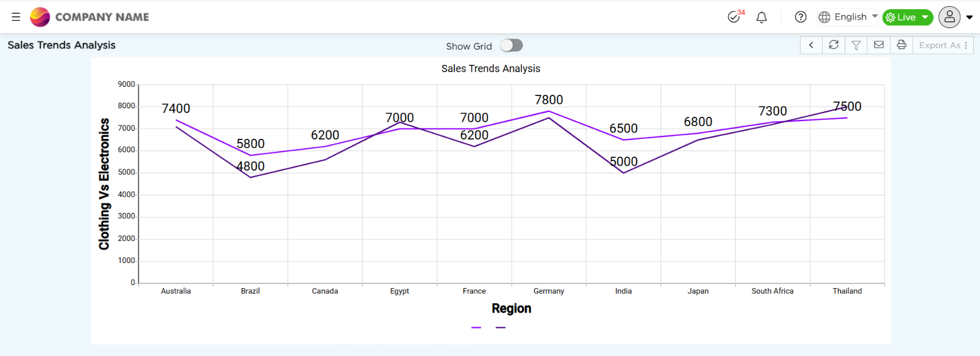Click the 9000 y-axis tick label
The height and width of the screenshot is (356, 980).
pos(126,84)
